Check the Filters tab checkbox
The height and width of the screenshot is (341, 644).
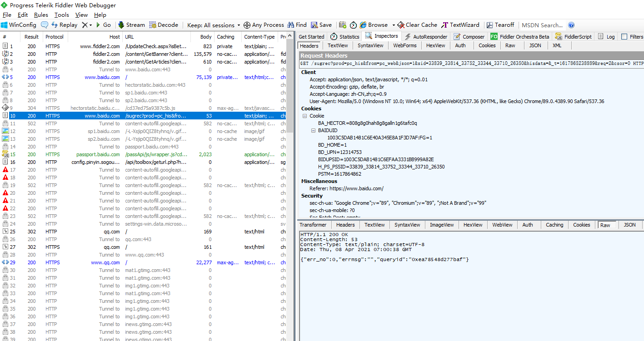(624, 37)
